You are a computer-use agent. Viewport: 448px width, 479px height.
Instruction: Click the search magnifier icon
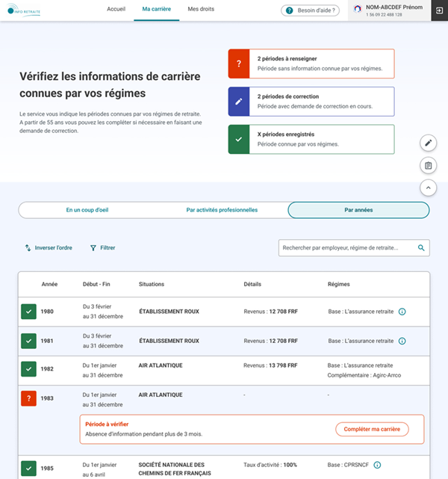click(x=421, y=248)
